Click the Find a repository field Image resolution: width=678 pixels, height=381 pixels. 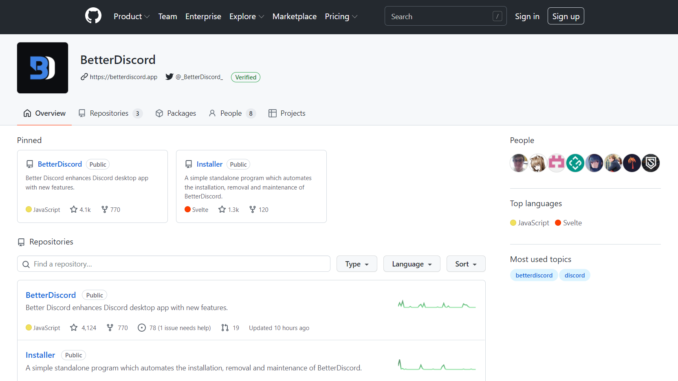point(174,264)
